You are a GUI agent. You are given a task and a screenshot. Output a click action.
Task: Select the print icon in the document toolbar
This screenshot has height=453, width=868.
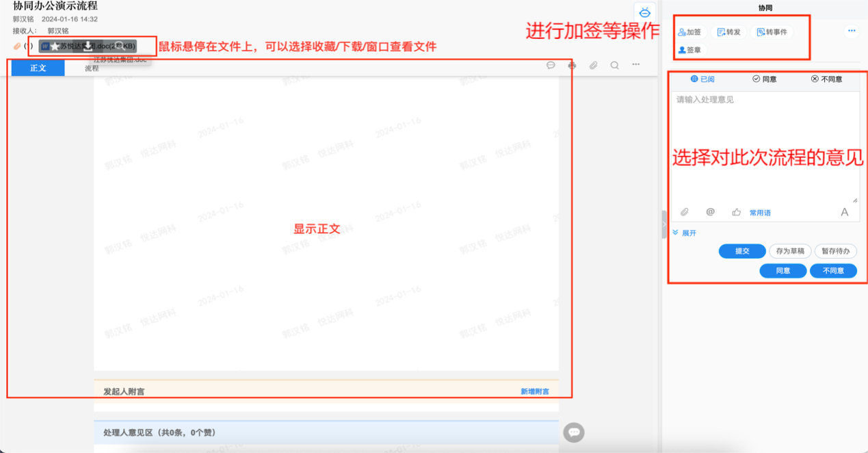tap(571, 64)
